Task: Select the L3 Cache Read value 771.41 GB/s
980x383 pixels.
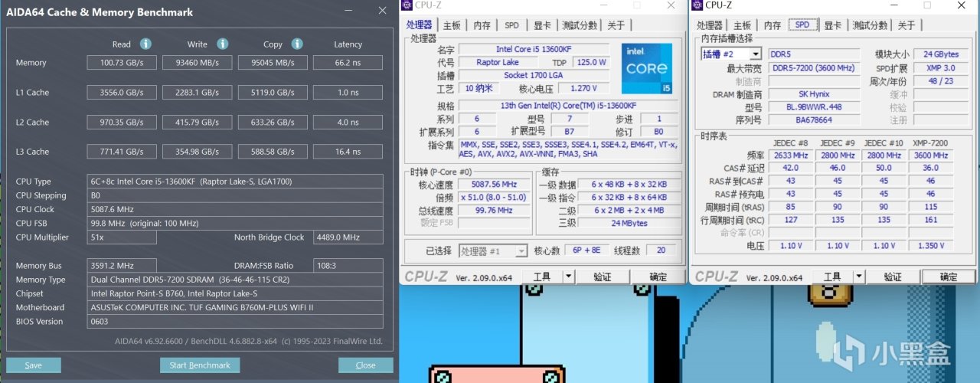Action: coord(121,152)
